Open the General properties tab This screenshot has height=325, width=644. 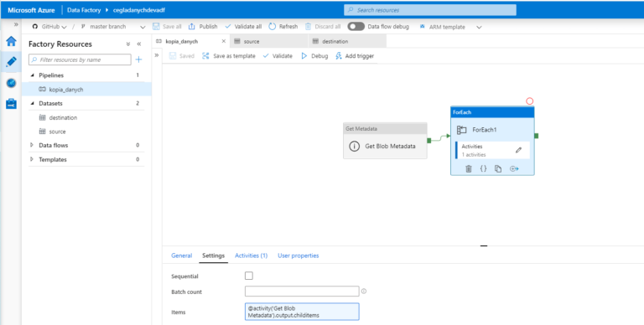(181, 255)
